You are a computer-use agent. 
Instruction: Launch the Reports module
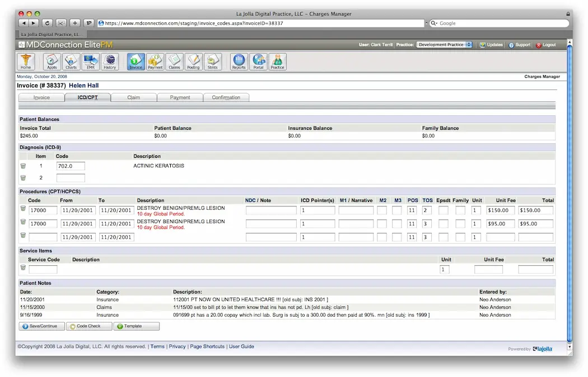[x=239, y=62]
